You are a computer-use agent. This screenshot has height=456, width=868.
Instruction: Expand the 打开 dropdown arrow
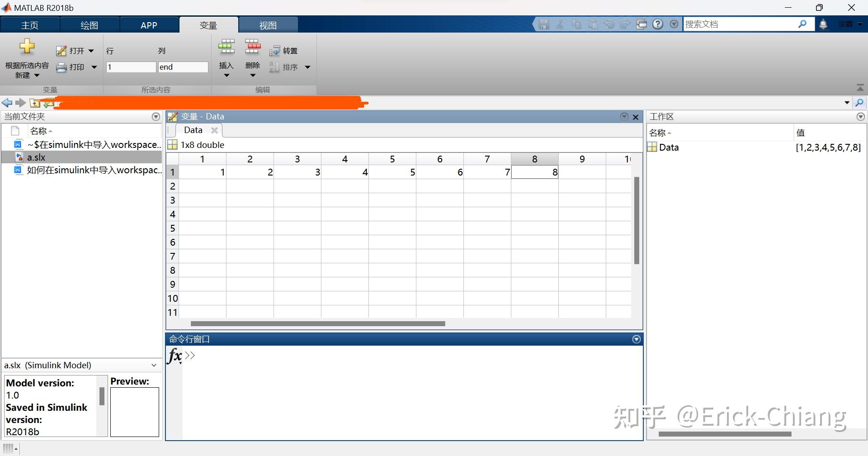92,51
